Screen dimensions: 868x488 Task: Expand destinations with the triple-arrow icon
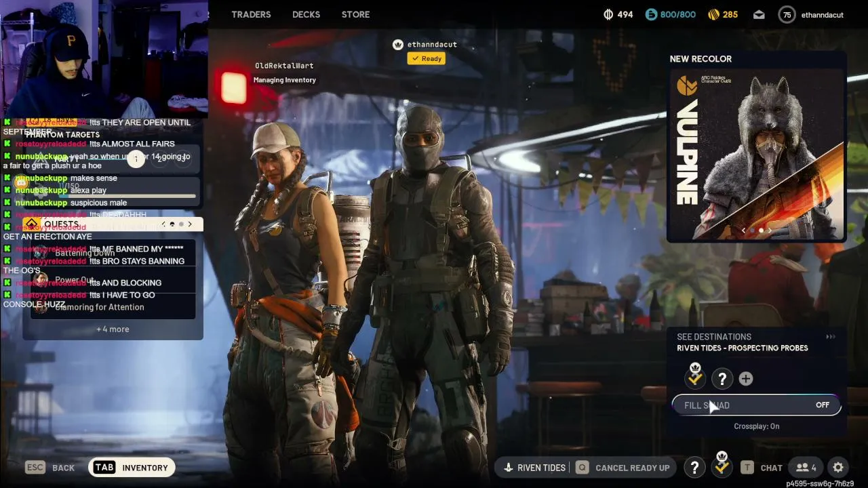coord(831,337)
